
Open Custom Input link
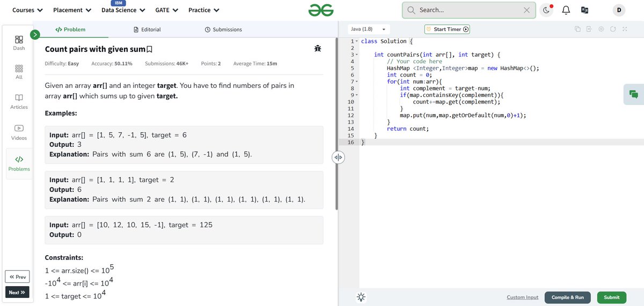pyautogui.click(x=522, y=297)
